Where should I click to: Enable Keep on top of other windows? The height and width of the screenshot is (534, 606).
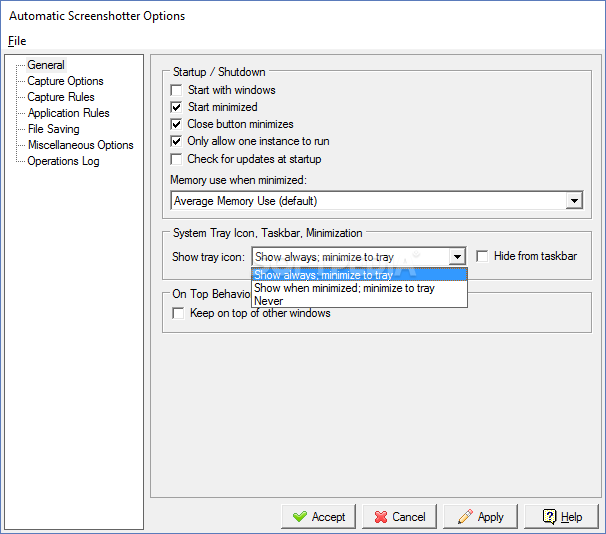click(178, 313)
